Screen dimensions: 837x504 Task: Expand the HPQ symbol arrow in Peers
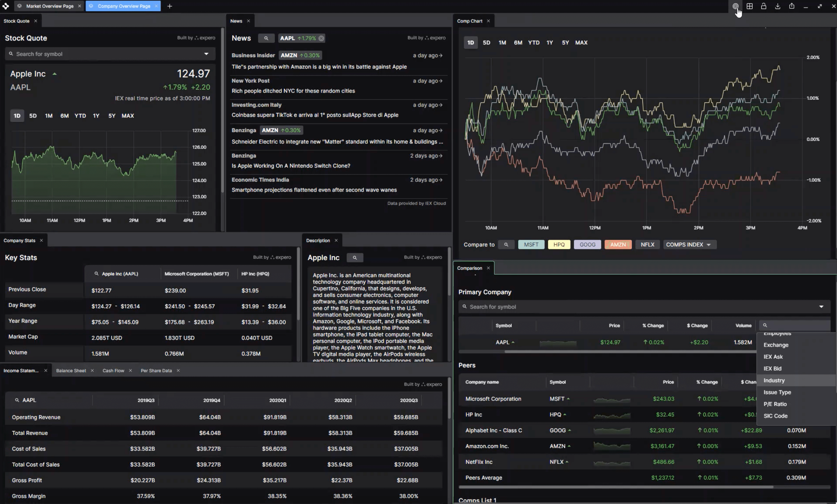coord(565,415)
